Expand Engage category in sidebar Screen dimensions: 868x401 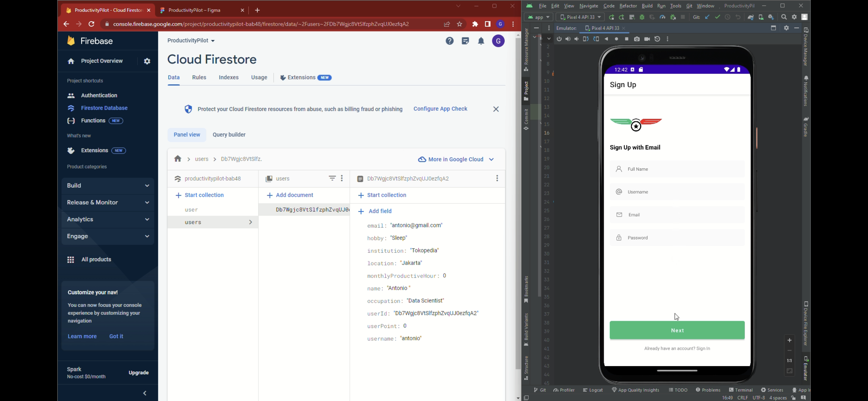pos(108,236)
